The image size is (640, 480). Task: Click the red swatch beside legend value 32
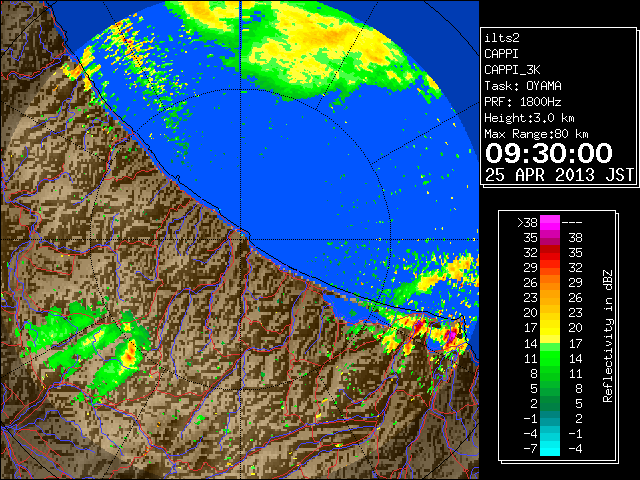550,253
